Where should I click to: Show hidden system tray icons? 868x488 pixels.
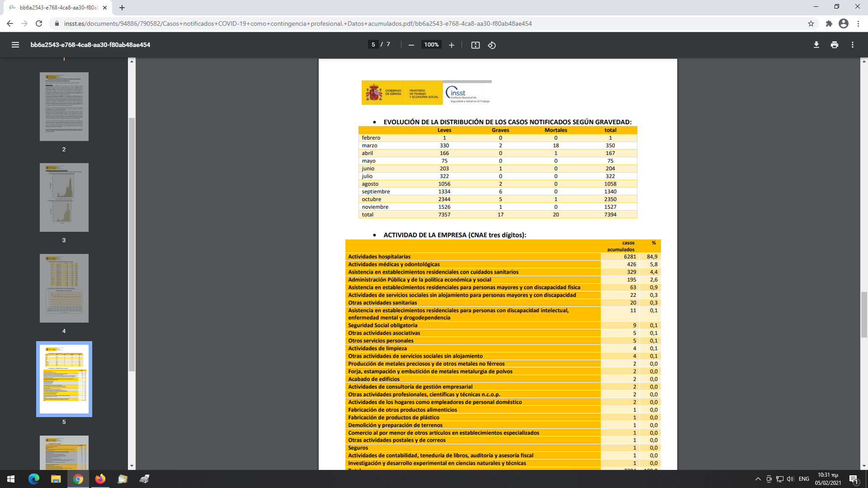[x=758, y=479]
